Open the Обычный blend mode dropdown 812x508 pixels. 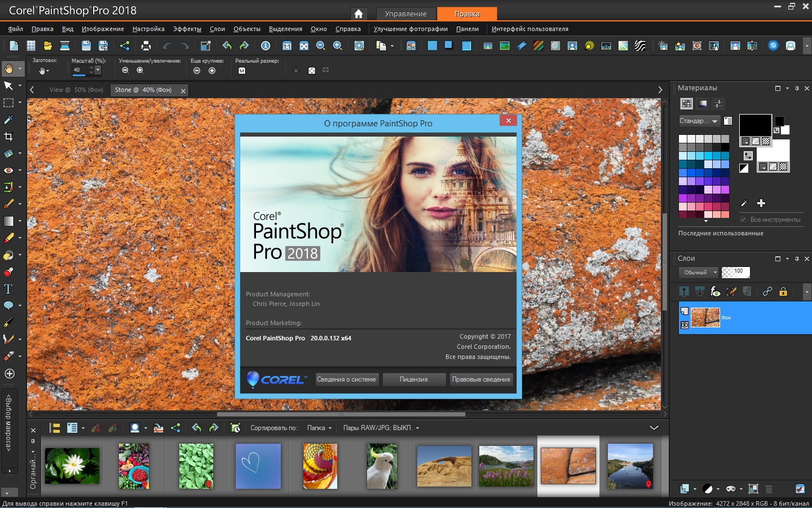(698, 272)
